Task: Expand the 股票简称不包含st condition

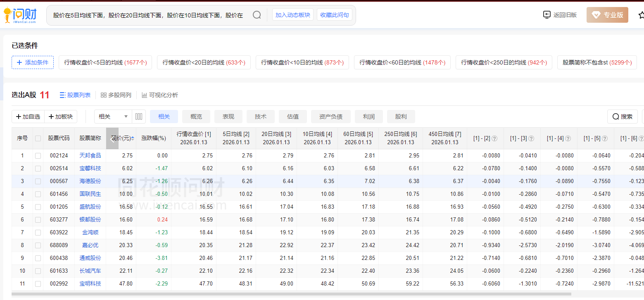Action: tap(597, 62)
